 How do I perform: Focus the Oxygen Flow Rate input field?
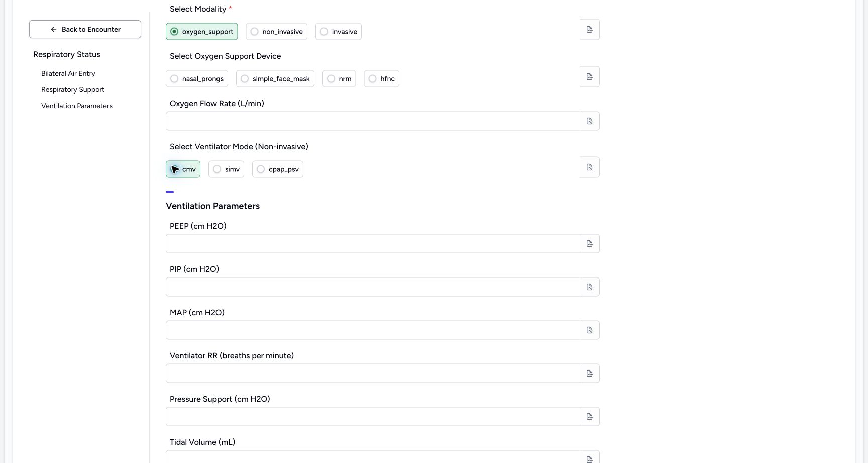(x=373, y=121)
